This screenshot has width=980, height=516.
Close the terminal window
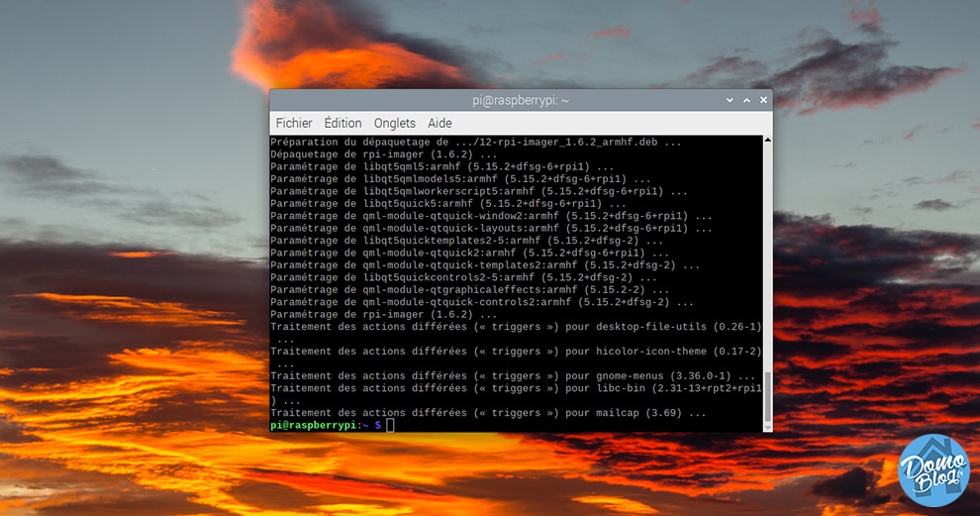pyautogui.click(x=763, y=100)
